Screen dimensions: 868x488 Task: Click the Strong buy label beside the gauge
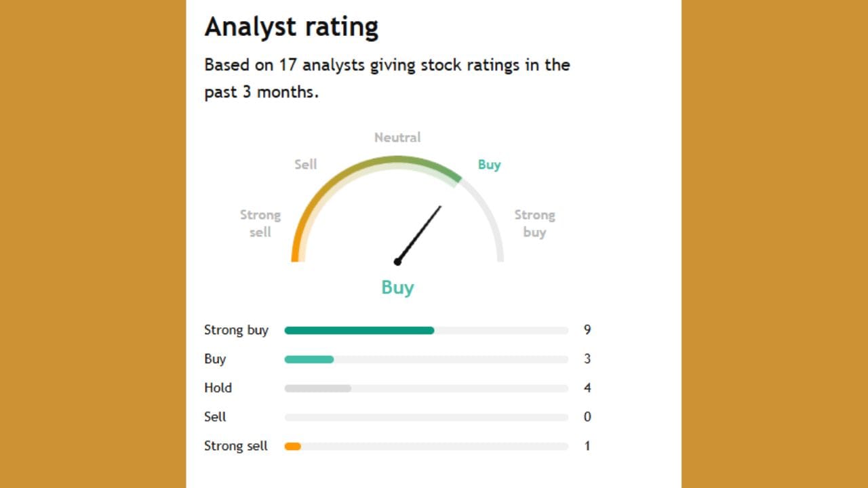(x=534, y=224)
